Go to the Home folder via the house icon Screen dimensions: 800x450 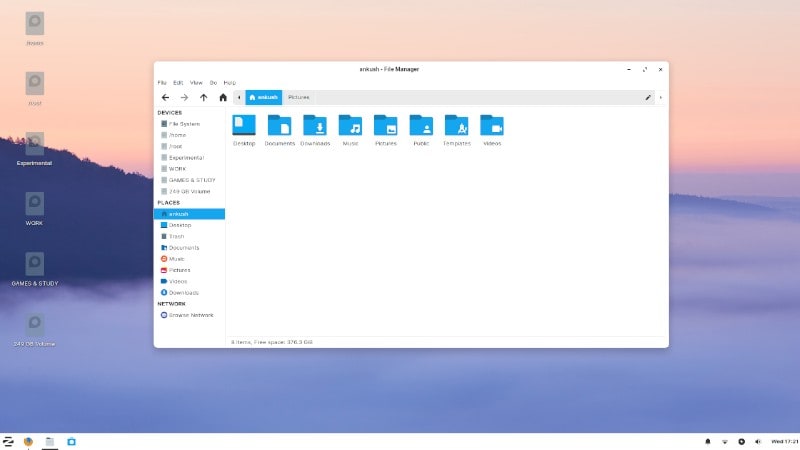[x=223, y=97]
